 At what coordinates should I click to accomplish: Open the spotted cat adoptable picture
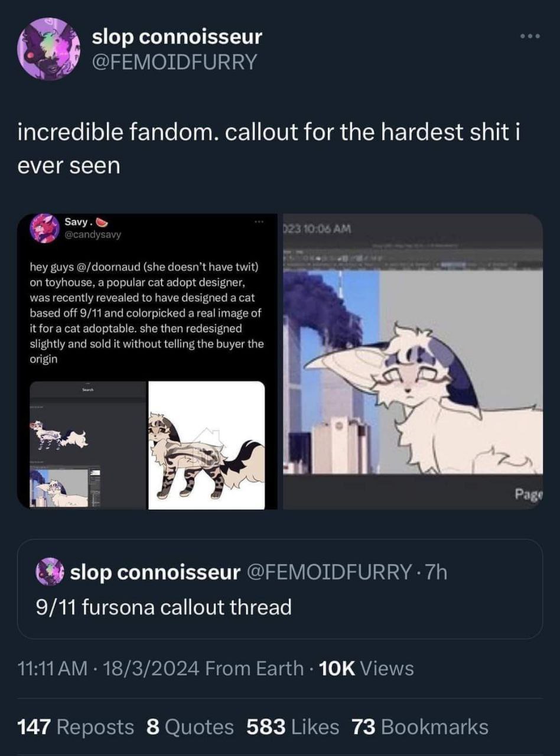point(206,445)
